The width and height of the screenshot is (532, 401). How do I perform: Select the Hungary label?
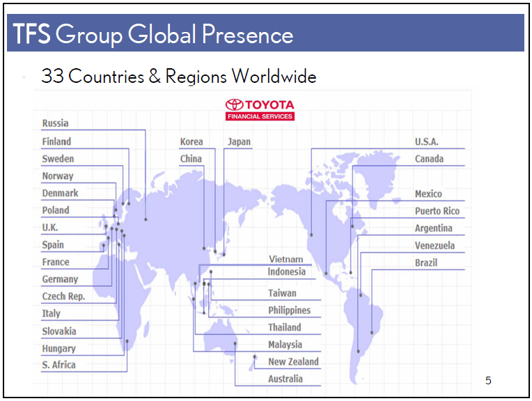[59, 348]
